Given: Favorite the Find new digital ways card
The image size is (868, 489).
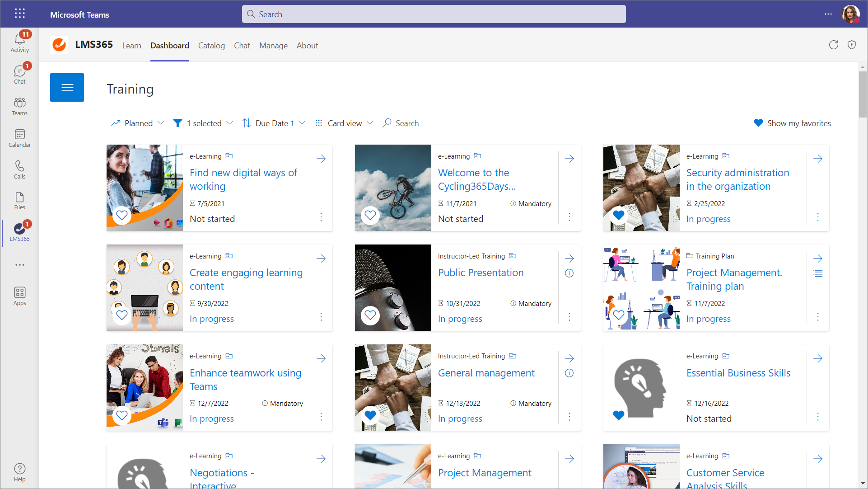Looking at the screenshot, I should (x=122, y=215).
